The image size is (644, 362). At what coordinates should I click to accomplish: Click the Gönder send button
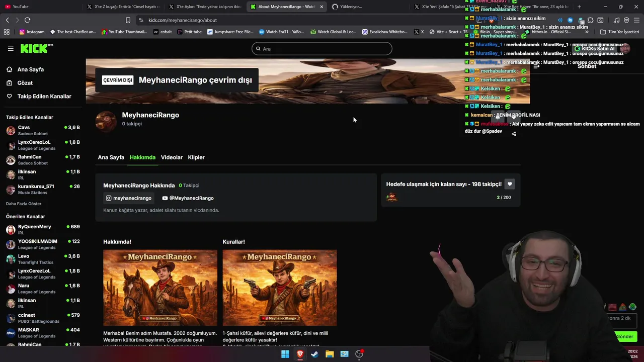coord(625,336)
